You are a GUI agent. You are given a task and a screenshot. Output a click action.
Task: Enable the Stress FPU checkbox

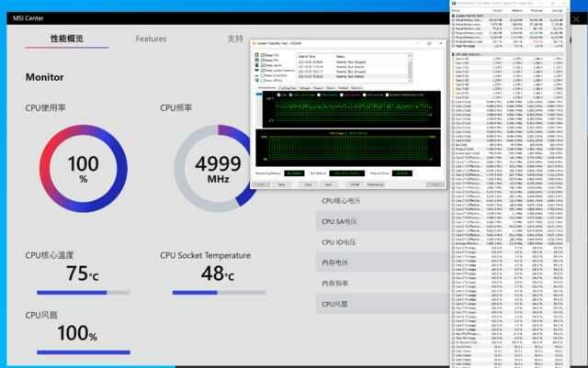pos(255,61)
